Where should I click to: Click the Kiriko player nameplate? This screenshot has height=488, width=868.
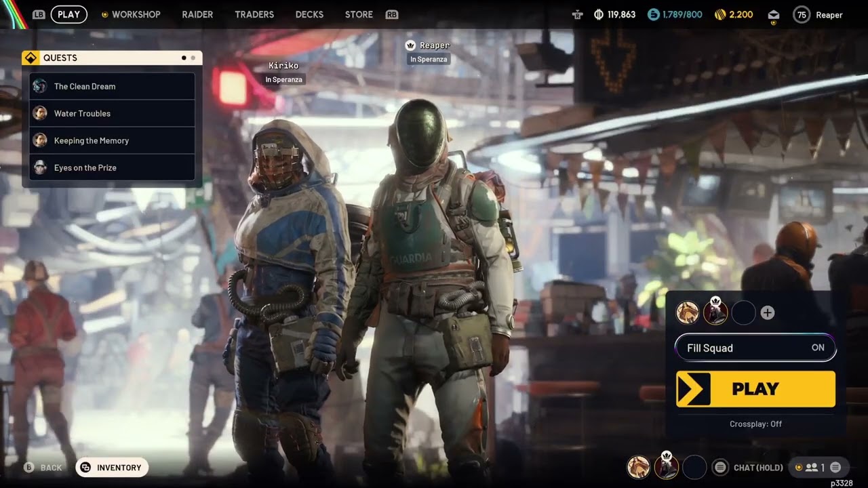coord(283,66)
